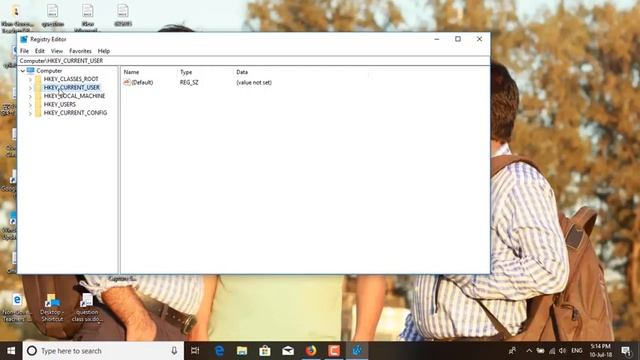Image resolution: width=640 pixels, height=360 pixels.
Task: Click the Desktop - Shortcut desktop icon
Action: pos(52,307)
